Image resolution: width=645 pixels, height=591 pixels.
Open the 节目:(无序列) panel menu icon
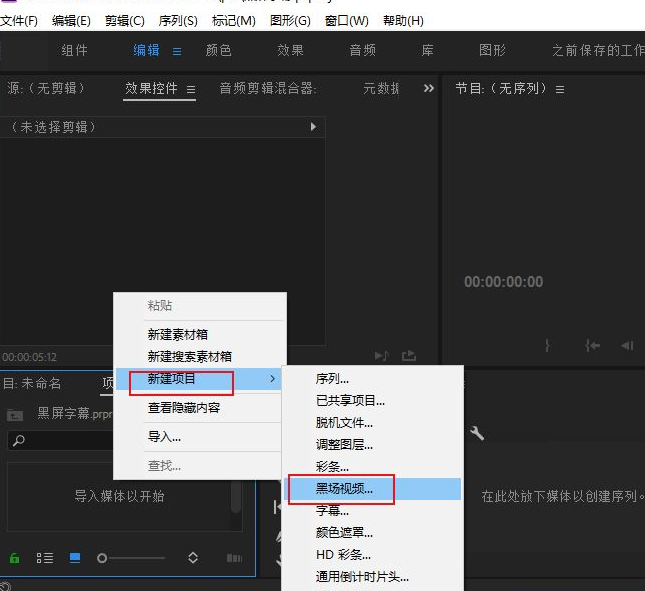click(x=560, y=89)
